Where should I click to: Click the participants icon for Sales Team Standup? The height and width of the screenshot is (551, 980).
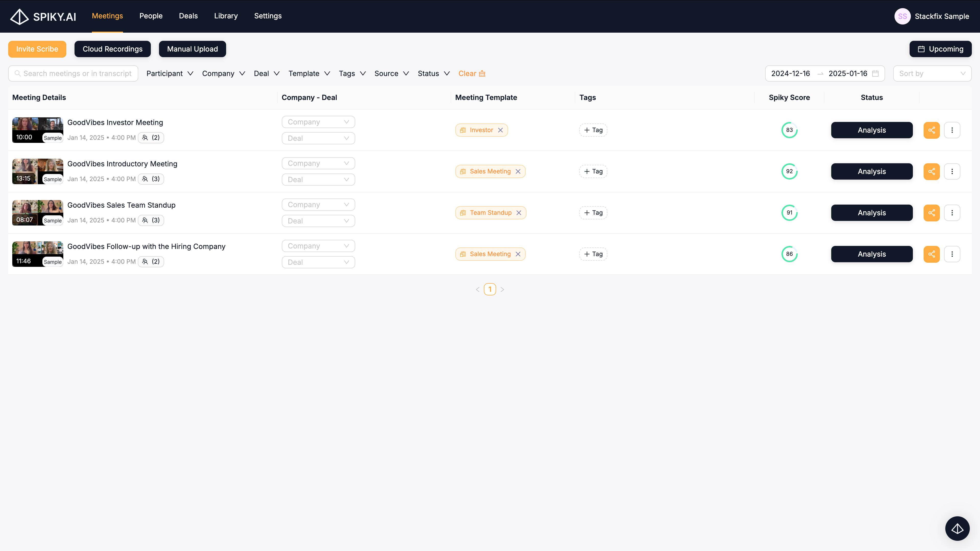[145, 220]
